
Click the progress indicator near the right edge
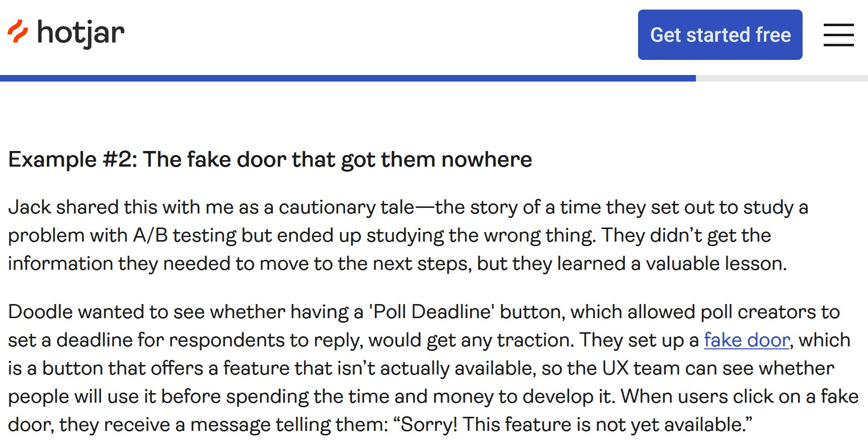click(x=782, y=78)
